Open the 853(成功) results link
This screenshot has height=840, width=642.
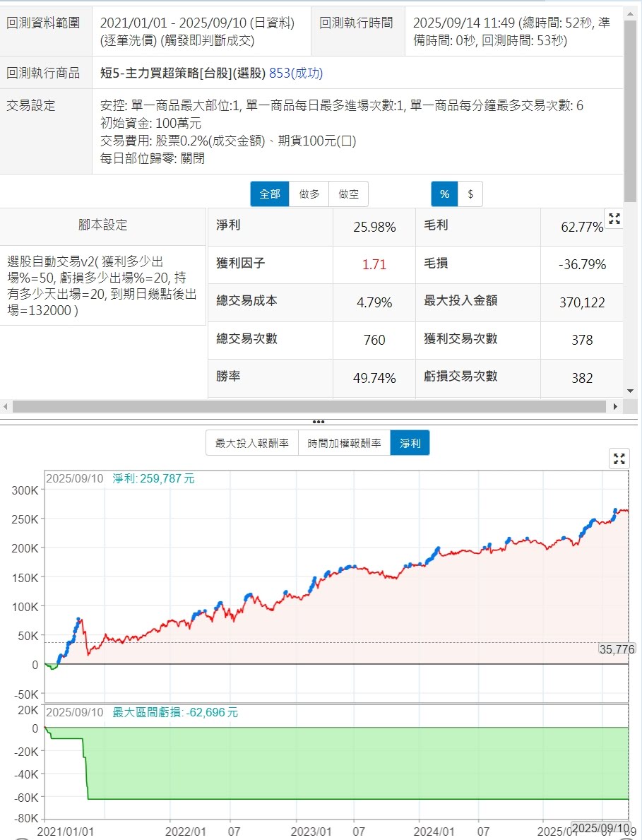pyautogui.click(x=296, y=73)
